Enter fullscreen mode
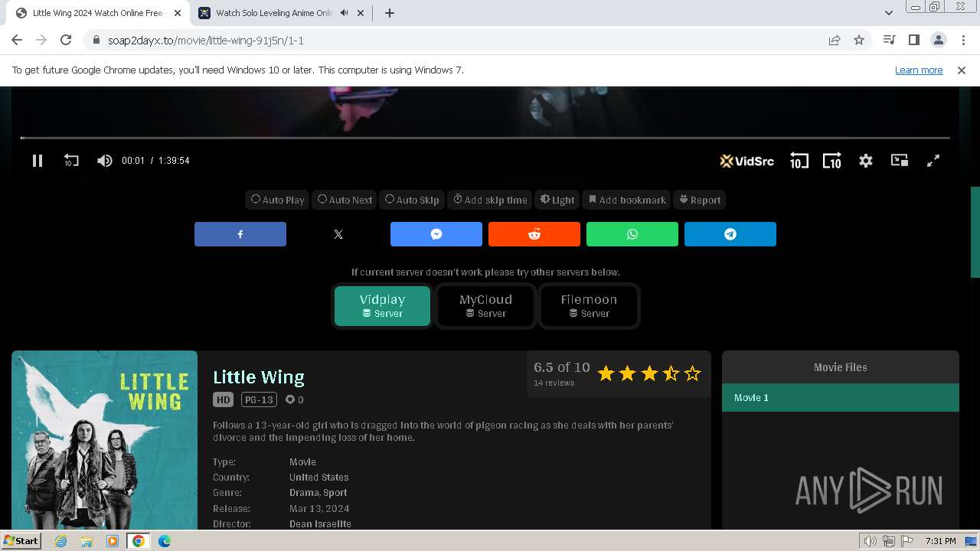The height and width of the screenshot is (551, 980). (x=933, y=161)
